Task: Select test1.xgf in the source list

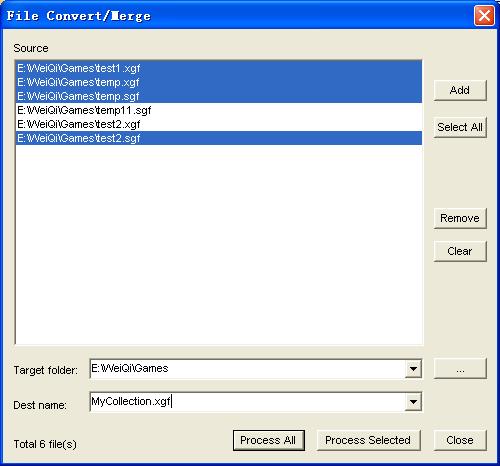Action: (x=219, y=68)
